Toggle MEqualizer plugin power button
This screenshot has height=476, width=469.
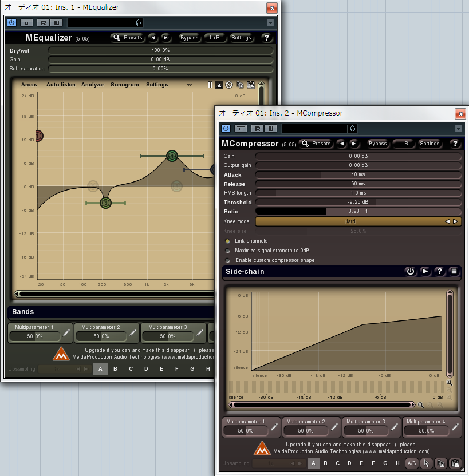click(12, 22)
